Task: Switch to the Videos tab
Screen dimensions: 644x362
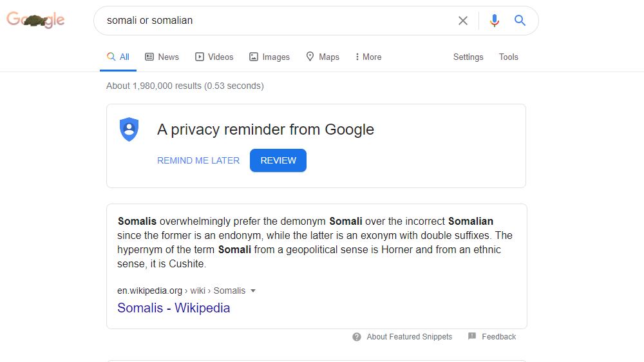Action: click(x=214, y=57)
